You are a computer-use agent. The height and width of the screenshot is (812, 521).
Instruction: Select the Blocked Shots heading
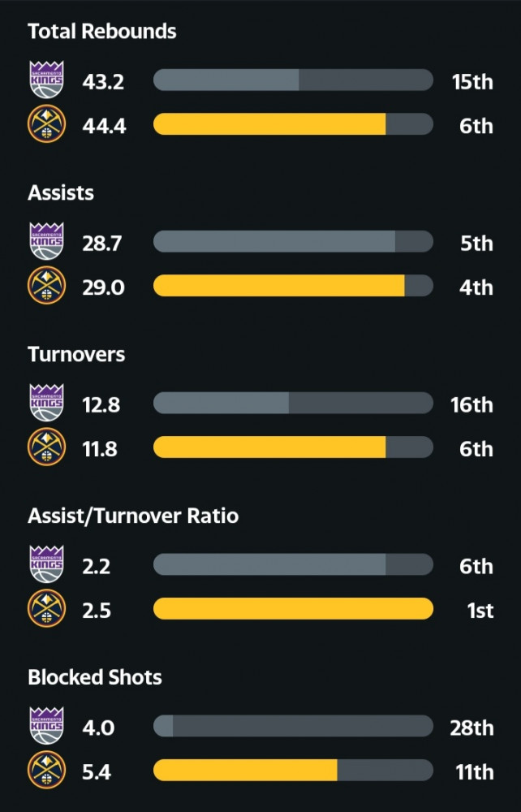click(95, 677)
